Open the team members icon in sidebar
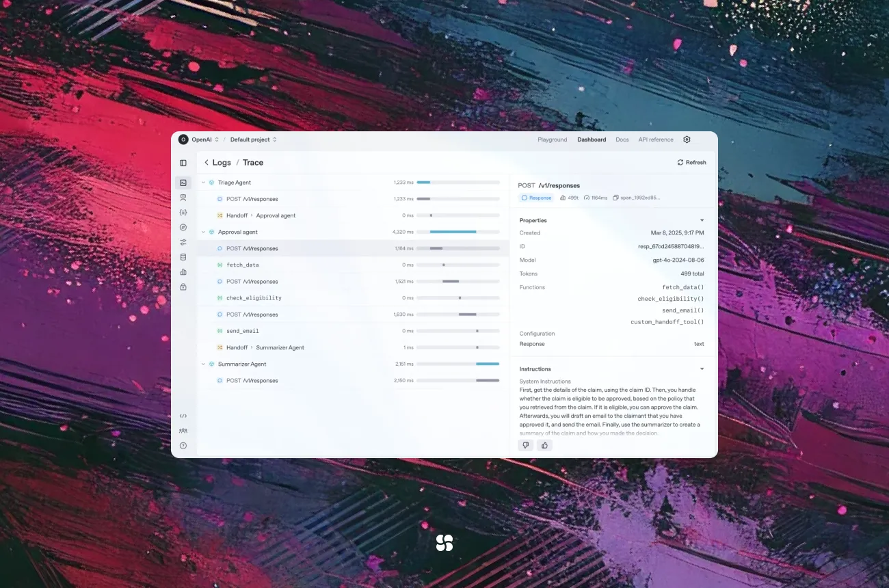This screenshot has width=889, height=588. [x=183, y=431]
